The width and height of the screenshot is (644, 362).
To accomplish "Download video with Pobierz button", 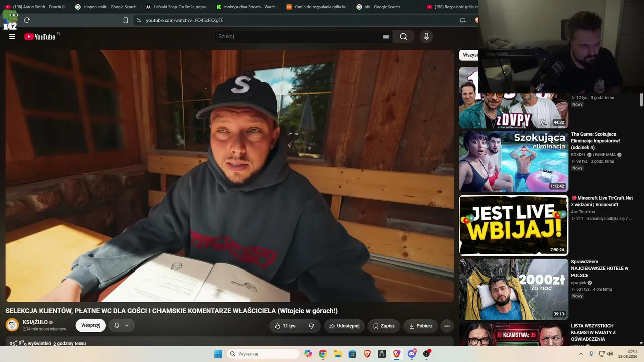I will 420,326.
